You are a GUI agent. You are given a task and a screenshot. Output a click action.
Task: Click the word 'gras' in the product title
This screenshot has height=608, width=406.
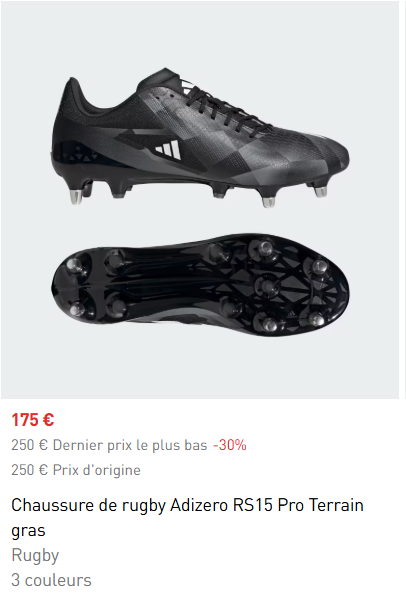coord(28,531)
